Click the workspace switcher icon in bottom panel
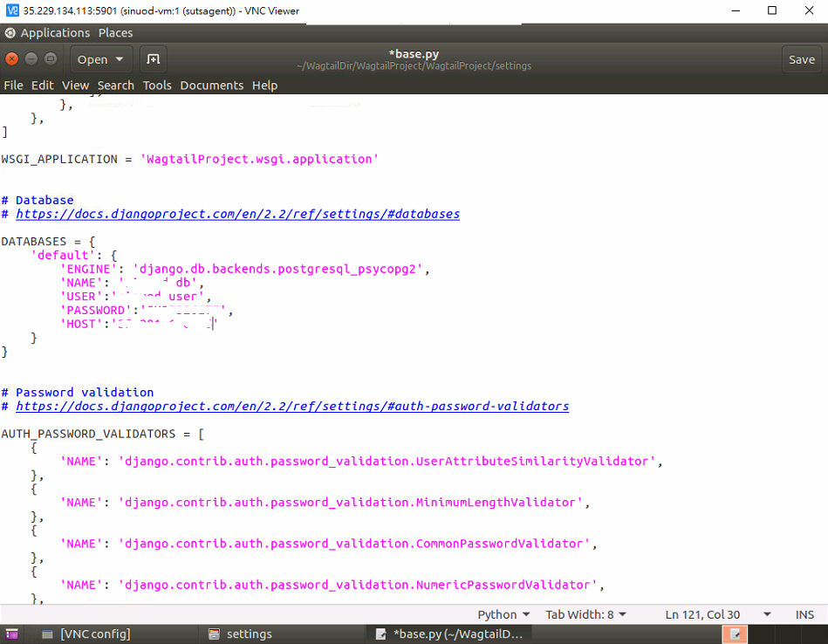This screenshot has height=644, width=828. pos(735,634)
